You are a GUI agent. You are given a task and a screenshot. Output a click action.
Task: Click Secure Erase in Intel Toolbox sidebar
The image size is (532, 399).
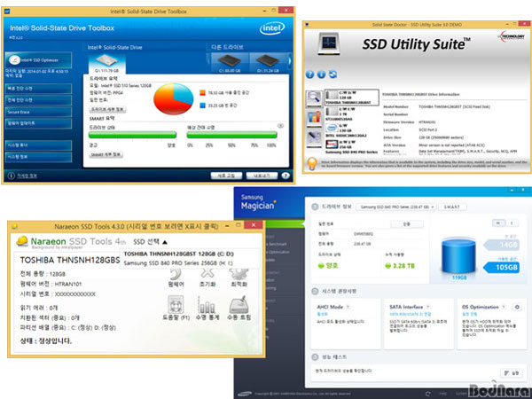pyautogui.click(x=38, y=112)
